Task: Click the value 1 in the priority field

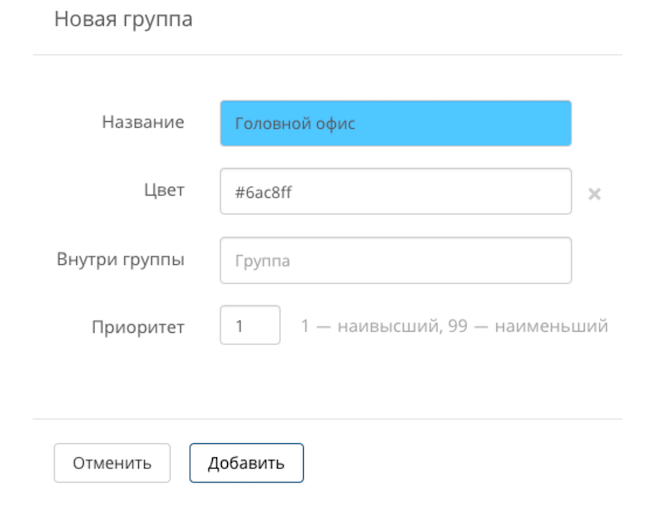Action: 240,326
